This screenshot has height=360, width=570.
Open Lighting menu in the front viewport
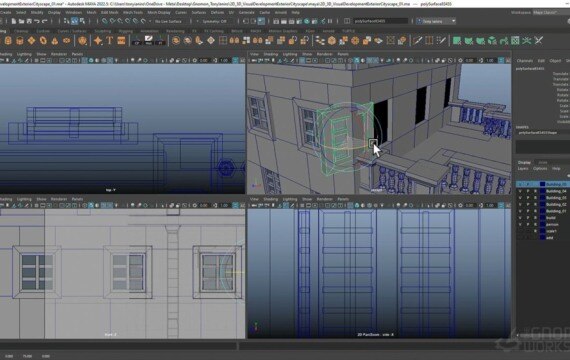click(24, 199)
